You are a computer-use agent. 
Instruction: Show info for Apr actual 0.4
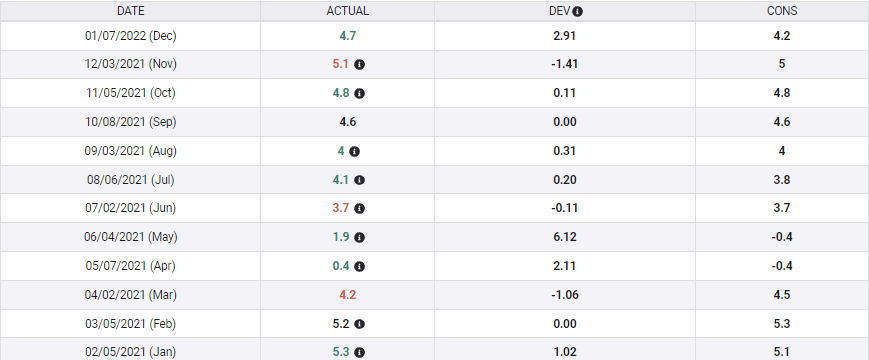pyautogui.click(x=359, y=266)
